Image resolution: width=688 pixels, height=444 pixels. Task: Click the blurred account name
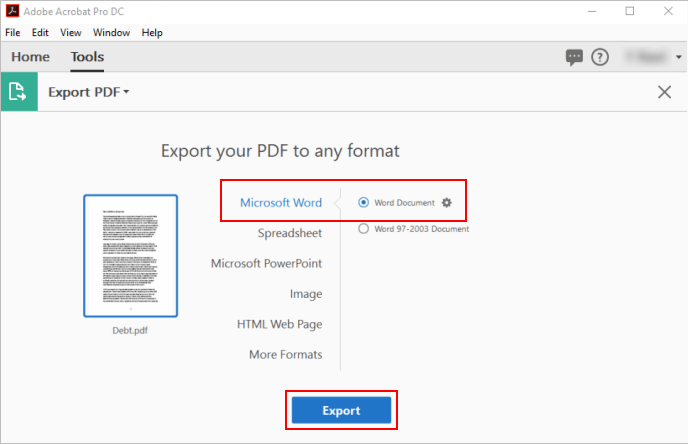[647, 57]
